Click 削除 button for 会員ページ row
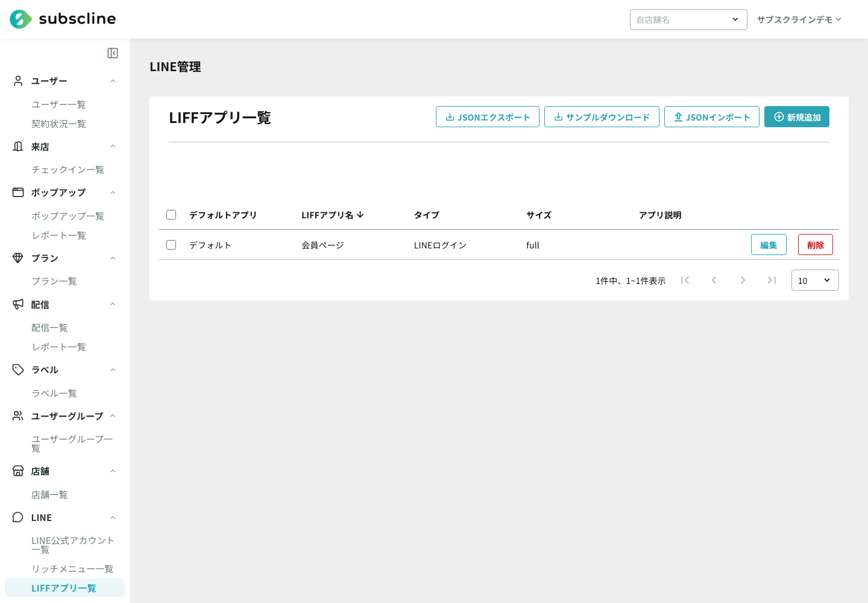This screenshot has height=603, width=868. pos(816,245)
